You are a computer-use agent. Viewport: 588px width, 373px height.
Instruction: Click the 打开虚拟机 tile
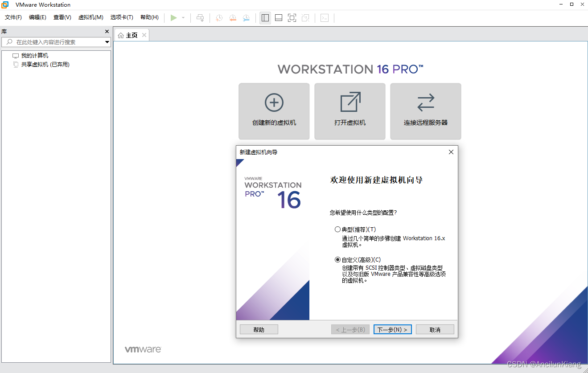[x=350, y=111]
